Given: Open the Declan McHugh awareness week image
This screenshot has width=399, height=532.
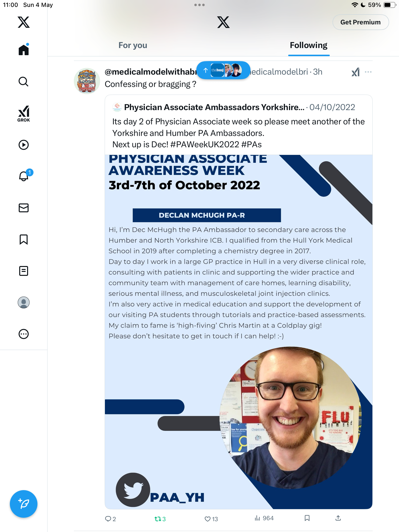Looking at the screenshot, I should click(238, 332).
